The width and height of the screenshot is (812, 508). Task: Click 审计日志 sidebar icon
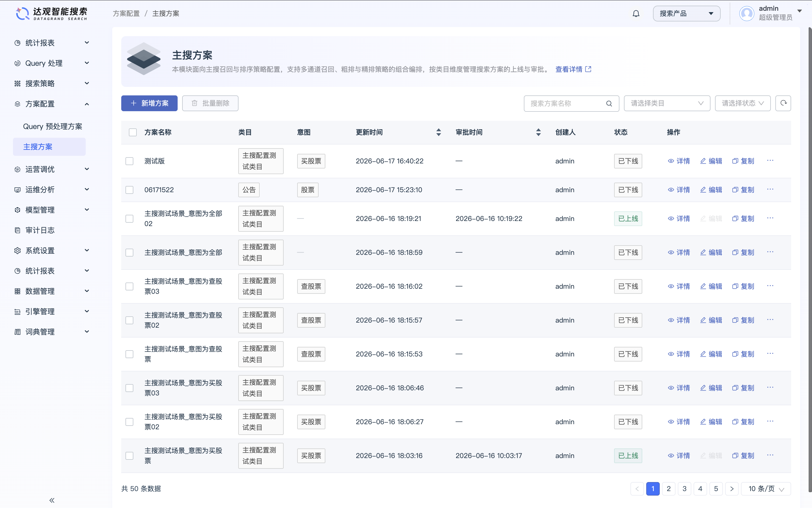coord(17,230)
